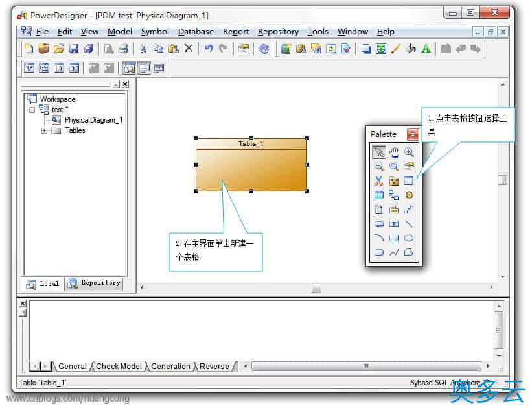Click the Save All toolbar icon
The height and width of the screenshot is (410, 532).
click(x=89, y=49)
